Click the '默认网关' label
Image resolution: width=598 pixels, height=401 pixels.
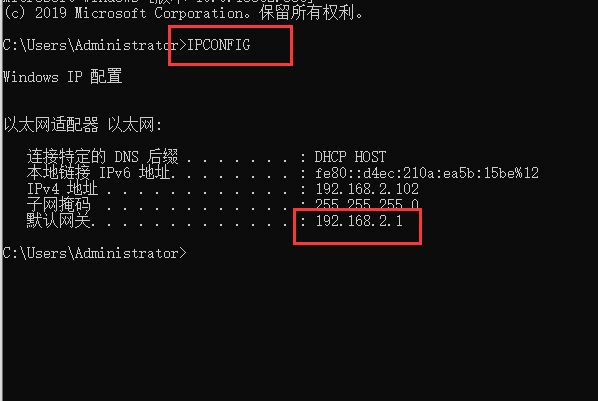coord(58,221)
